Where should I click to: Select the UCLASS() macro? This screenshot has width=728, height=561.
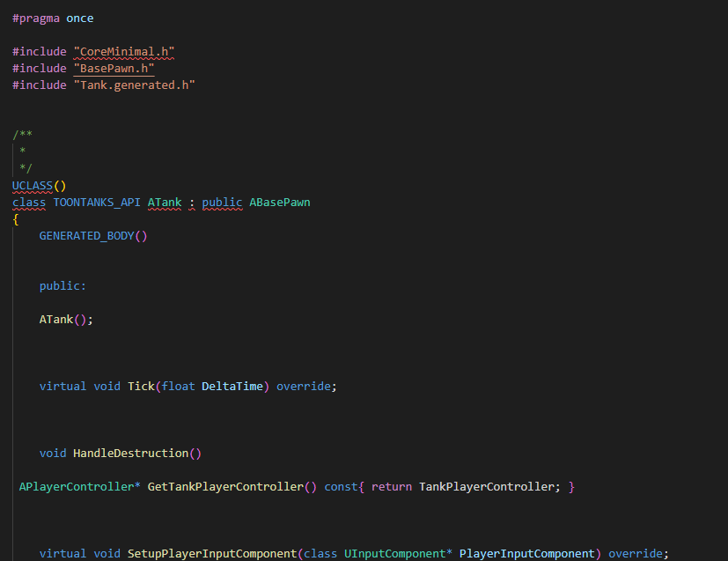[31, 185]
